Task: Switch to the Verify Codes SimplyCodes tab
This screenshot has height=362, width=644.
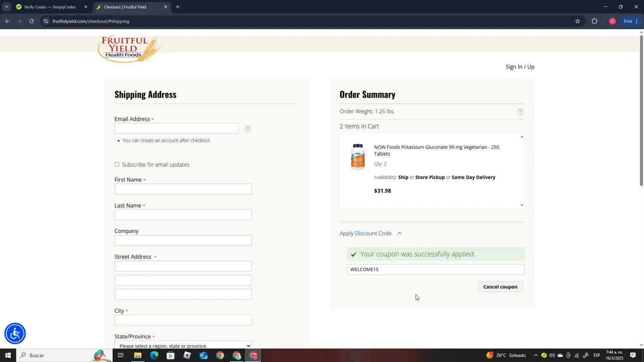Action: click(50, 7)
